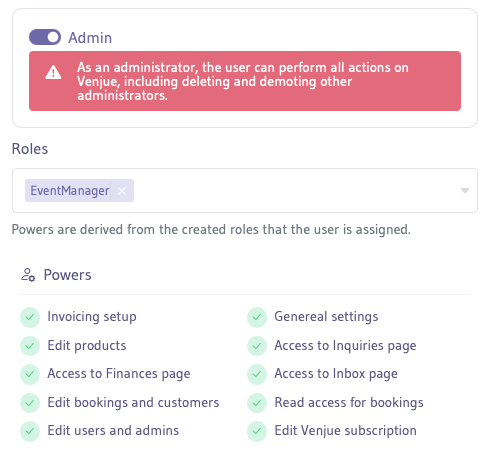Click the Genereal settings checkmark icon
The width and height of the screenshot is (487, 450).
(257, 317)
